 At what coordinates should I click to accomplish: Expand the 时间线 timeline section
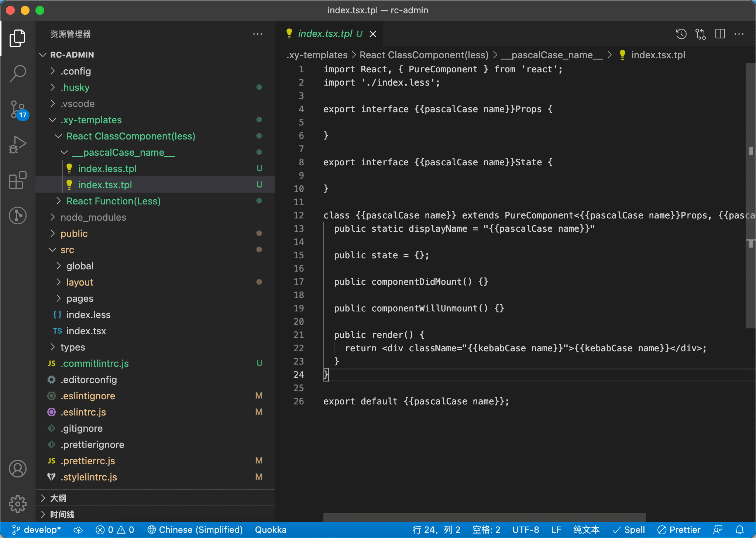[155, 514]
